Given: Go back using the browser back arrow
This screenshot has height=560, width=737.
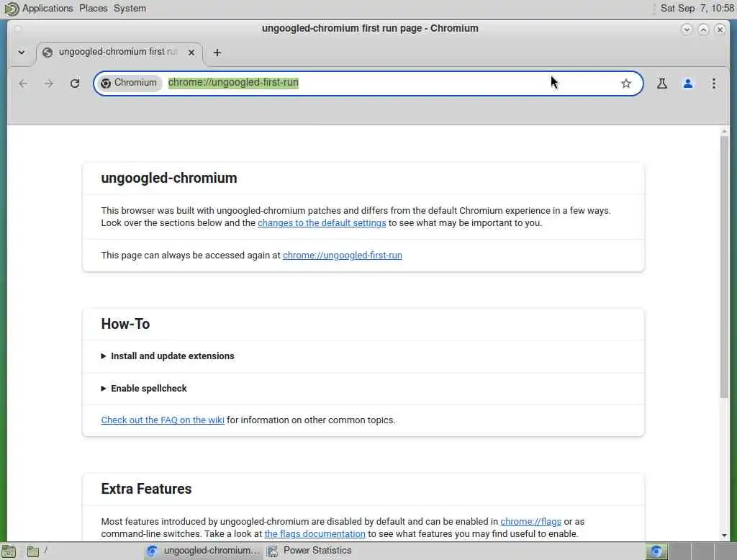Looking at the screenshot, I should click(23, 83).
